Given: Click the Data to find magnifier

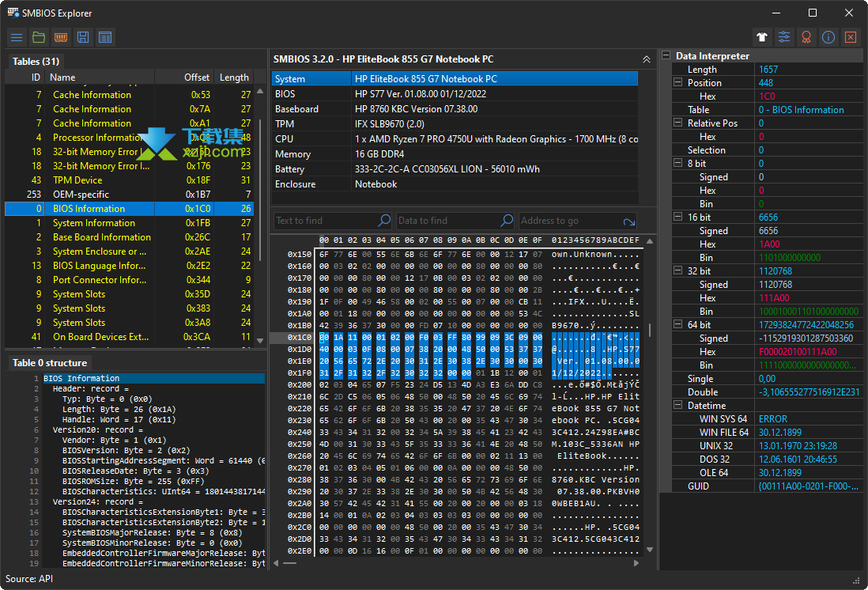Looking at the screenshot, I should (x=507, y=221).
